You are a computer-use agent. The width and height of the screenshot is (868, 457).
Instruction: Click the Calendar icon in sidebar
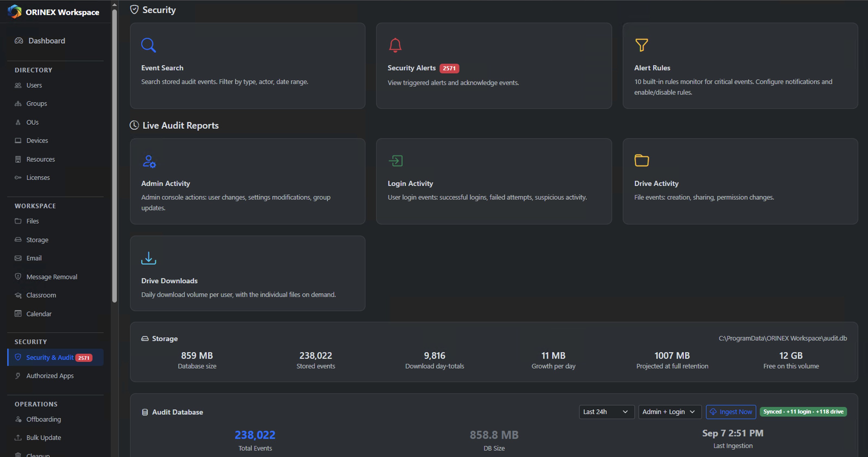[18, 314]
